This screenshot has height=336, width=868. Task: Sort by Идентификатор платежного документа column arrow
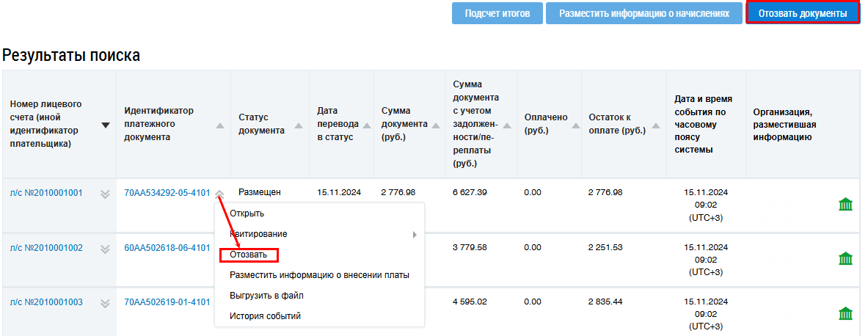(x=220, y=125)
